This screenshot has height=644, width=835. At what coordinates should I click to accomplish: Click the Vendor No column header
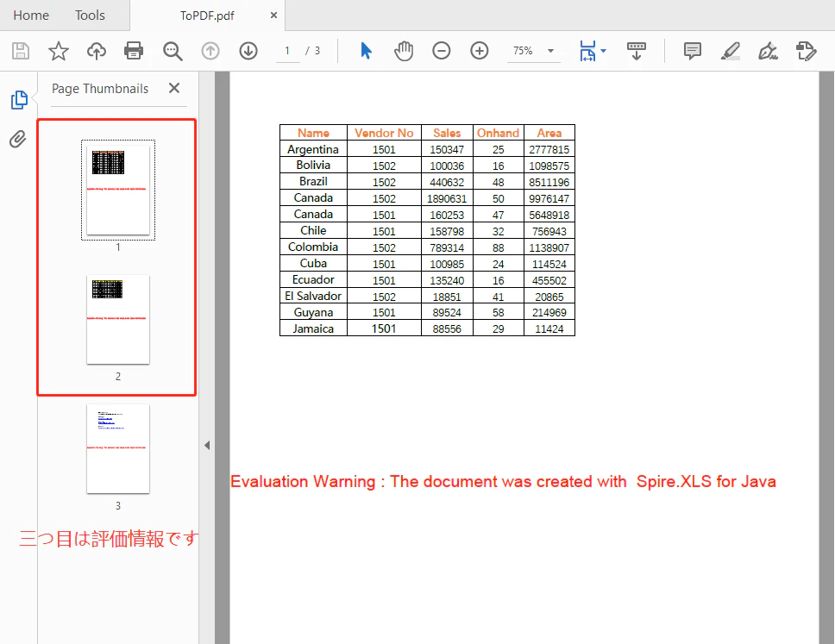click(x=384, y=133)
